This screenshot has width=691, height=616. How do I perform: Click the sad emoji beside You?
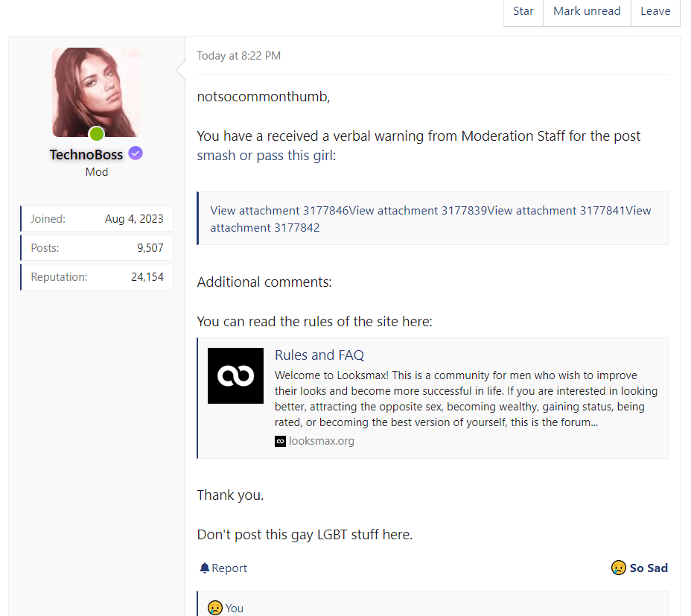(x=214, y=608)
